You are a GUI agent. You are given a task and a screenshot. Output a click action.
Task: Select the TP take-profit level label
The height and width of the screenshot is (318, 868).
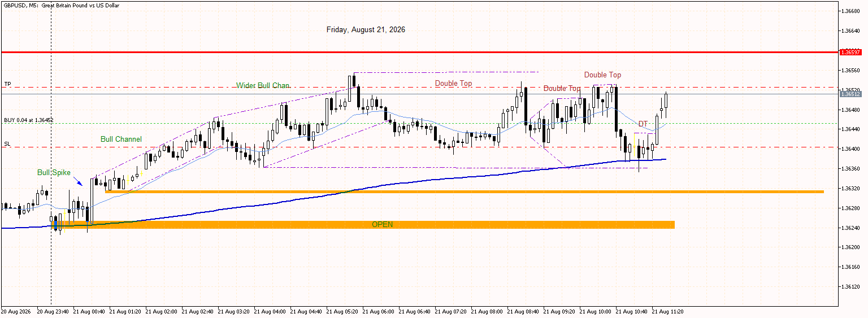pos(7,84)
